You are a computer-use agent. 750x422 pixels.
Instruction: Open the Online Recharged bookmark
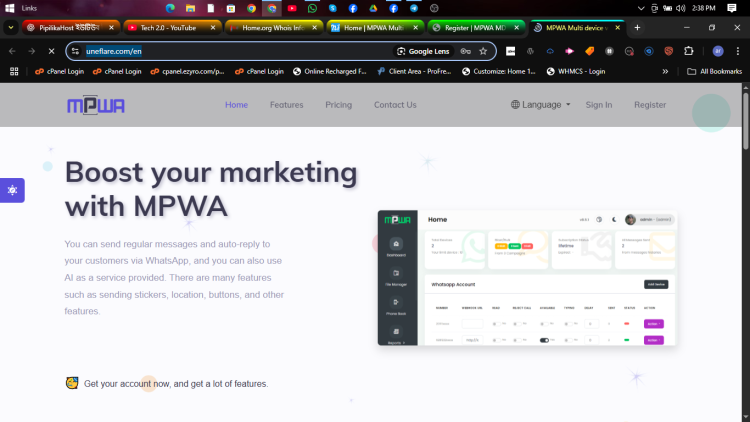[x=330, y=71]
